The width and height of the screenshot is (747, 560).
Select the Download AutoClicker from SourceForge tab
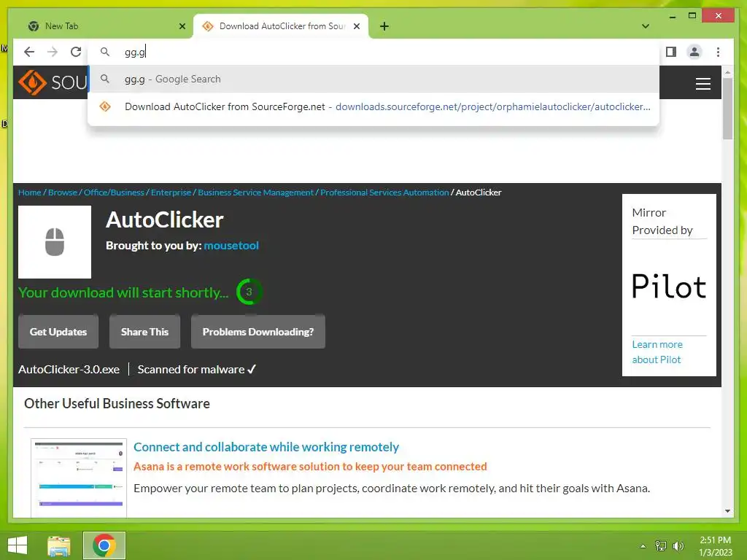(x=281, y=26)
